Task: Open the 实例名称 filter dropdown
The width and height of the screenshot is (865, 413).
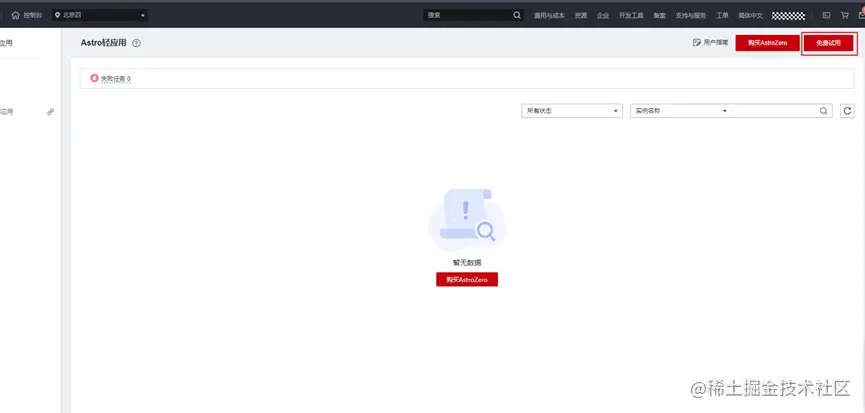Action: click(x=681, y=111)
